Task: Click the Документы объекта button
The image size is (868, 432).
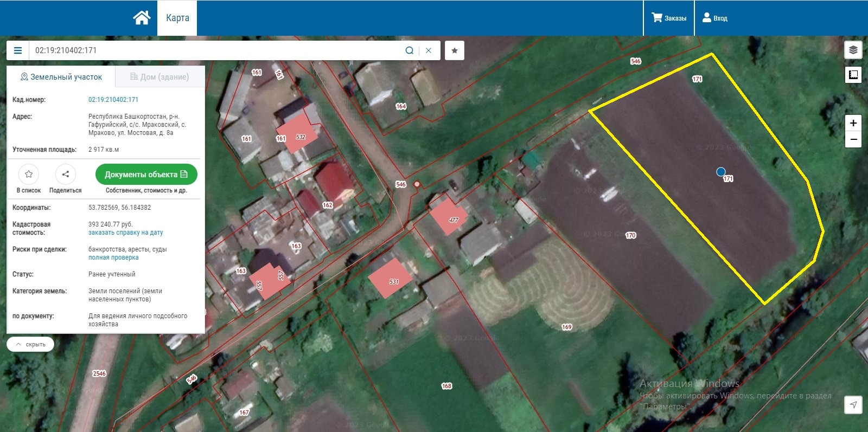Action: (x=146, y=175)
